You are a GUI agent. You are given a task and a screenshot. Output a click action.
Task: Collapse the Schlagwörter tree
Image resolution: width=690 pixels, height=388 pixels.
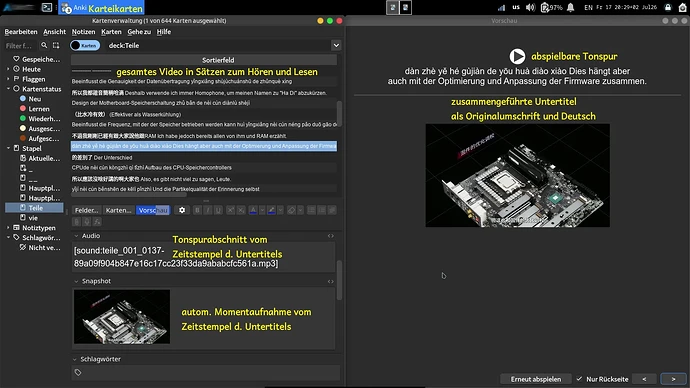pos(8,238)
